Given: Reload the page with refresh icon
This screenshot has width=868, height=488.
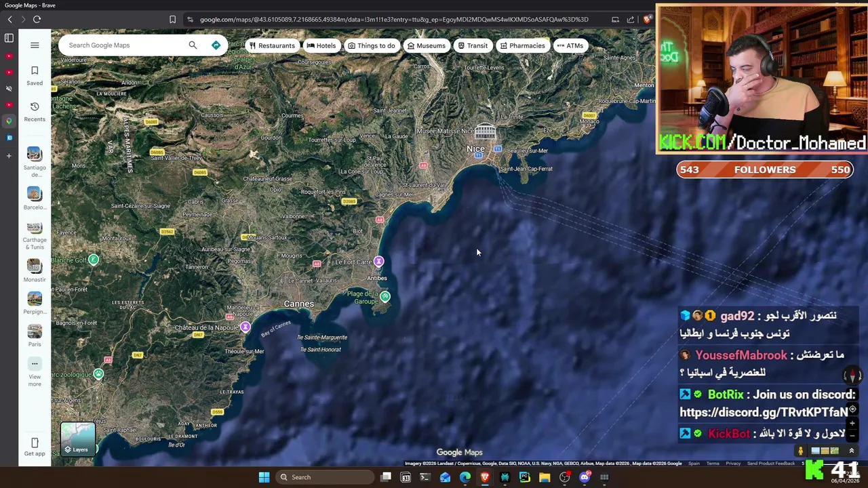Looking at the screenshot, I should click(37, 20).
